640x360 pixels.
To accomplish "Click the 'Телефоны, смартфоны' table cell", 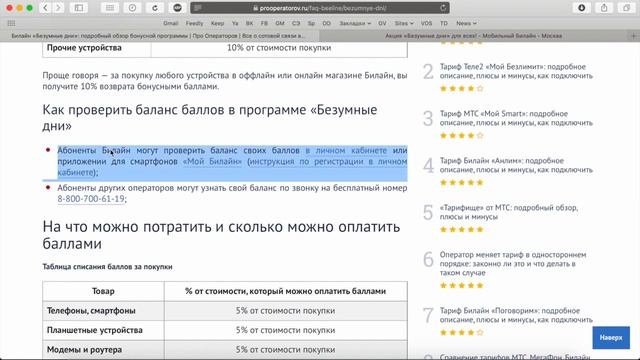I will (103, 311).
